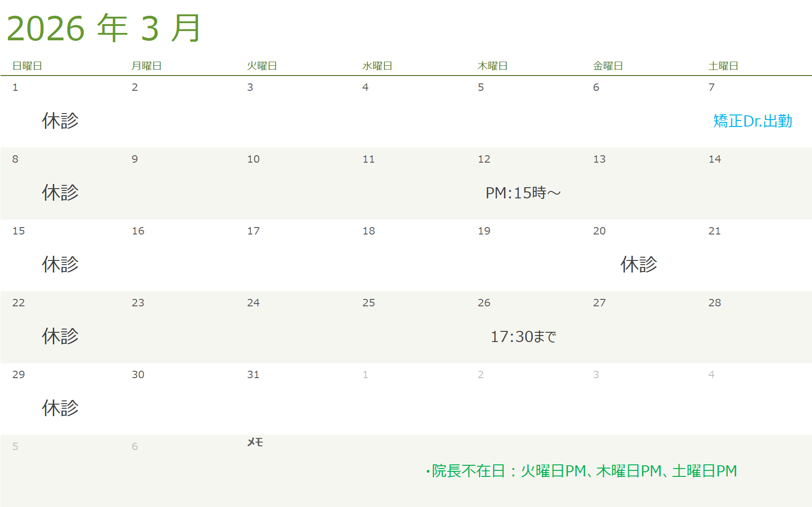Screen dimensions: 812x507
Task: Click the 矯正Dr.出勤 note on March 7
Action: point(752,121)
